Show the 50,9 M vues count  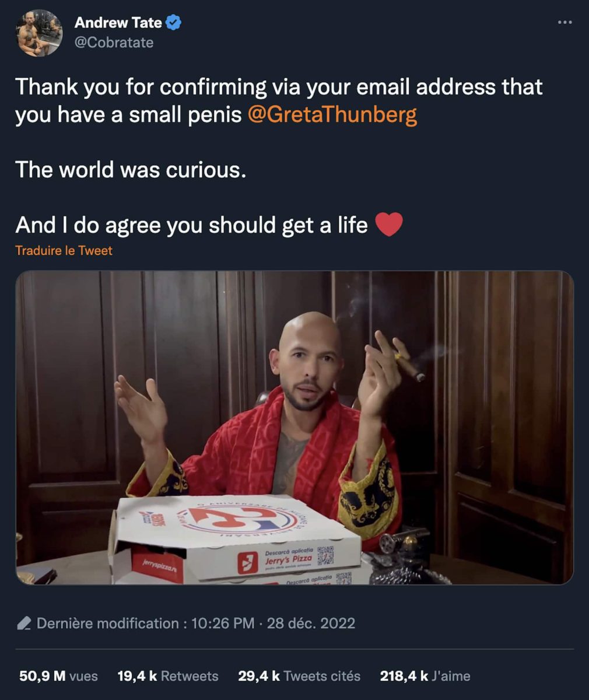coord(58,676)
